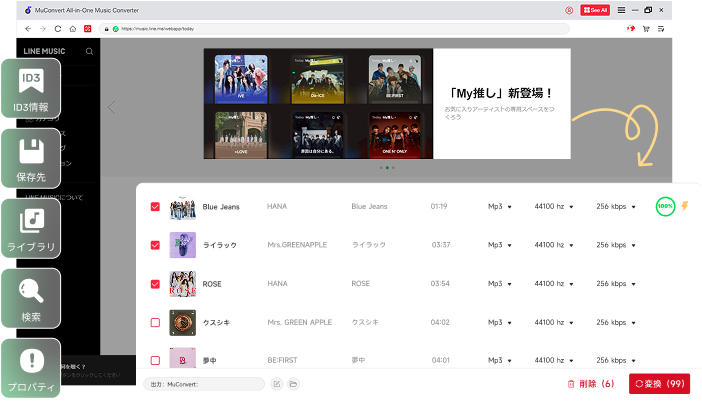Show previous banner with left chevron
This screenshot has height=401, width=702.
coord(111,107)
